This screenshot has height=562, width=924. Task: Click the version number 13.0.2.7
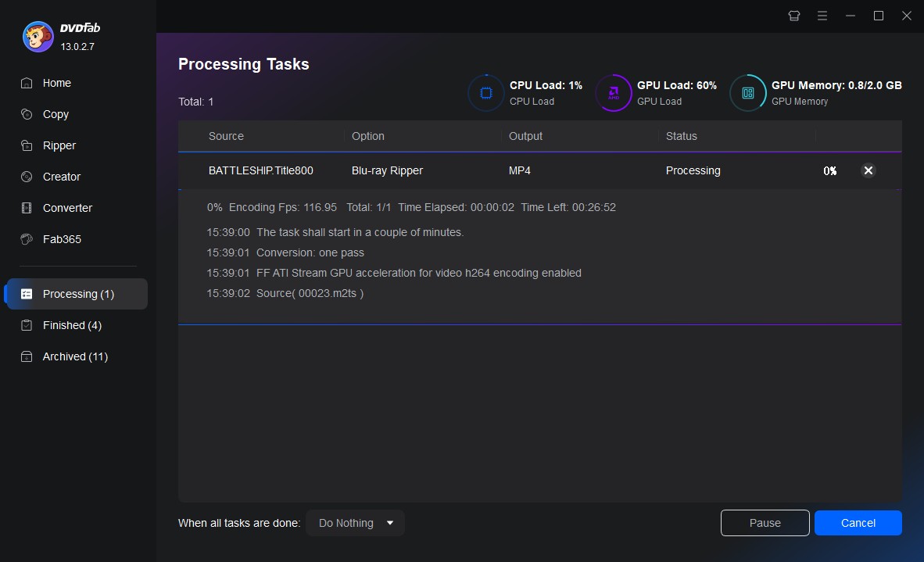pyautogui.click(x=77, y=47)
